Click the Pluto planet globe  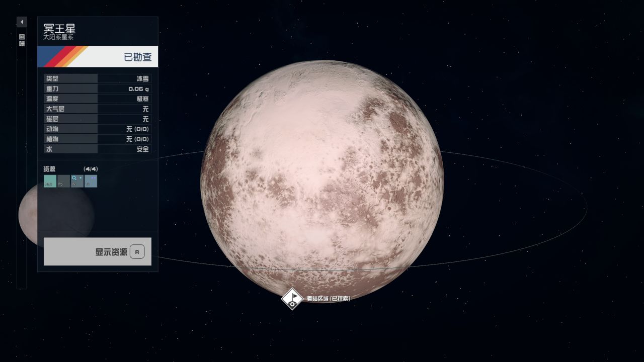[x=322, y=182]
